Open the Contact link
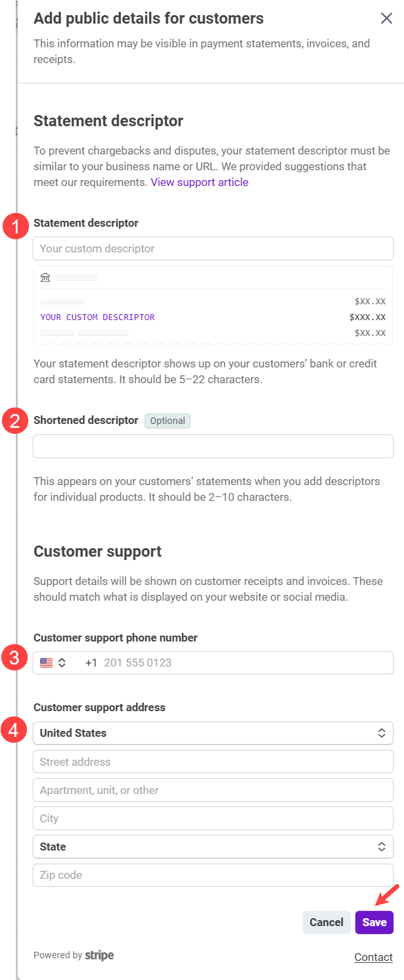404x980 pixels. point(373,957)
